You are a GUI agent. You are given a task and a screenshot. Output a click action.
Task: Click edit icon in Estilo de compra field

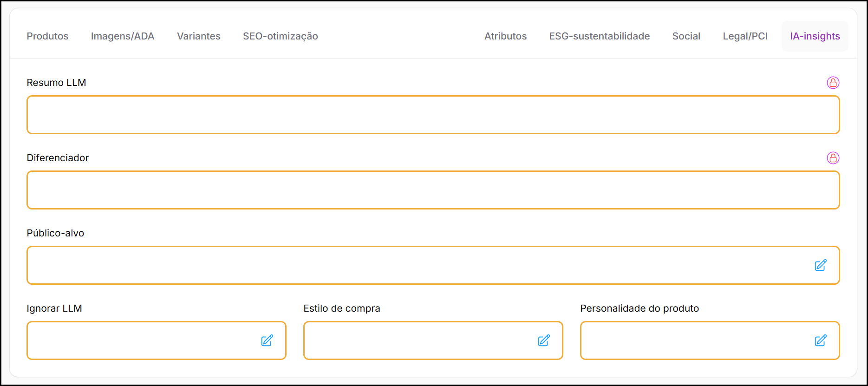[x=543, y=340]
